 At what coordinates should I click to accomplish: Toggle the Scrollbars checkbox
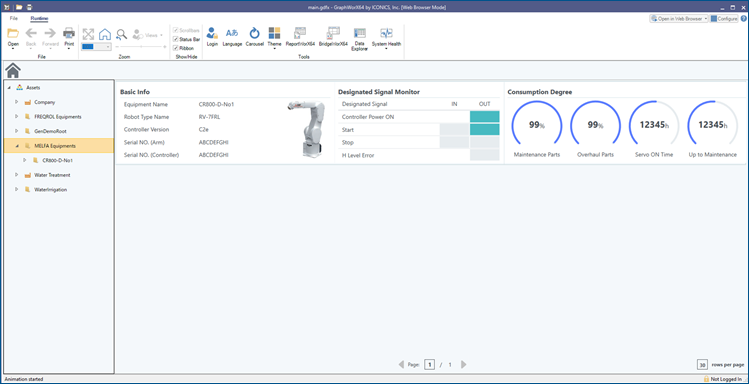(x=175, y=30)
